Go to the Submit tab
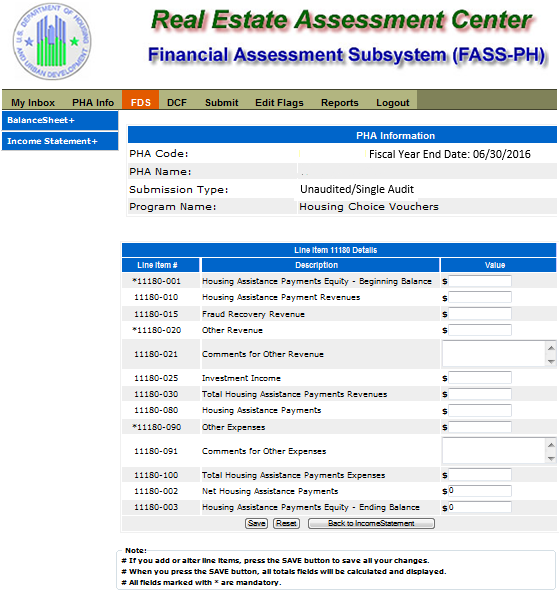The height and width of the screenshot is (595, 559). [222, 102]
